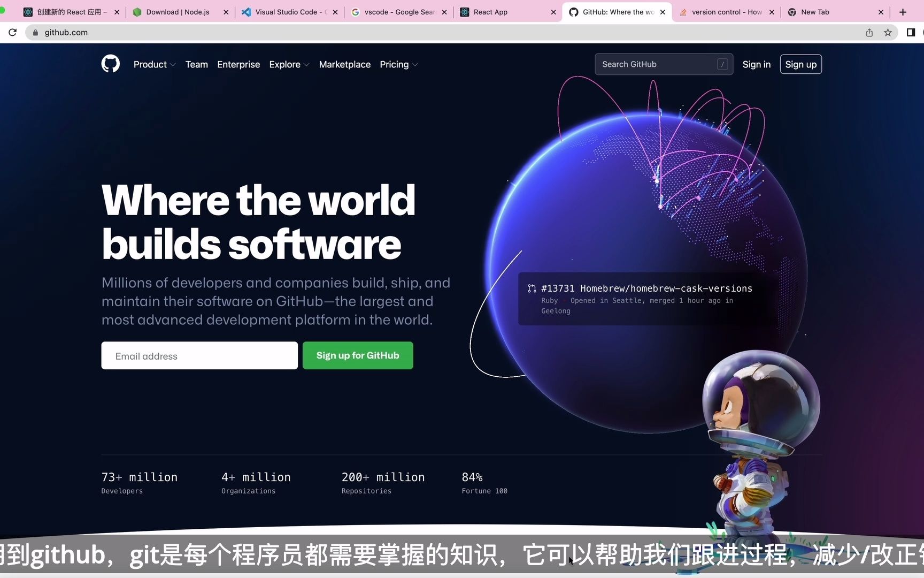Screen dimensions: 924x578
Task: Focus the Email address input field
Action: 199,355
